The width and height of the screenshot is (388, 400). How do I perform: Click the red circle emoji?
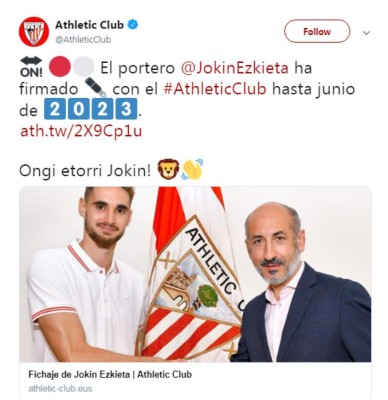tap(60, 67)
